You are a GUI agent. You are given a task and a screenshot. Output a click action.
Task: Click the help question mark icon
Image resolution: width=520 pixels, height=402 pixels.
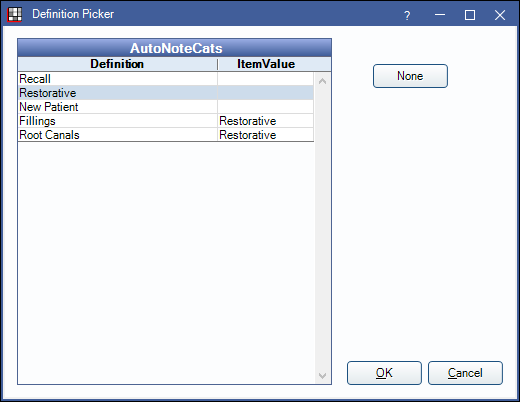coord(407,15)
